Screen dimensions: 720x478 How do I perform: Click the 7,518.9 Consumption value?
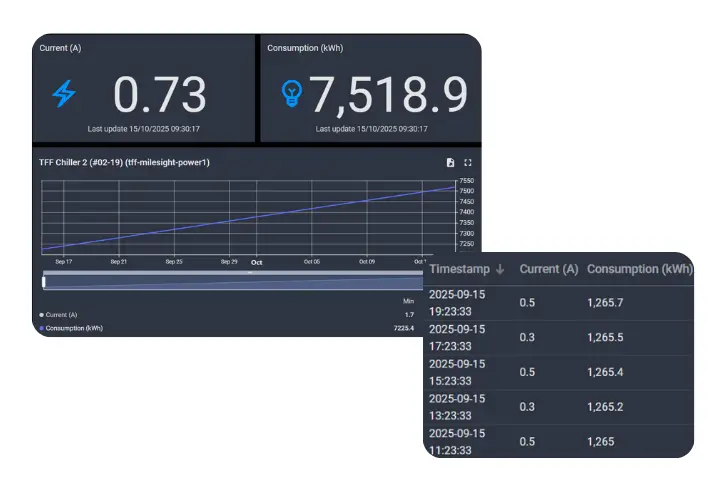[x=388, y=95]
